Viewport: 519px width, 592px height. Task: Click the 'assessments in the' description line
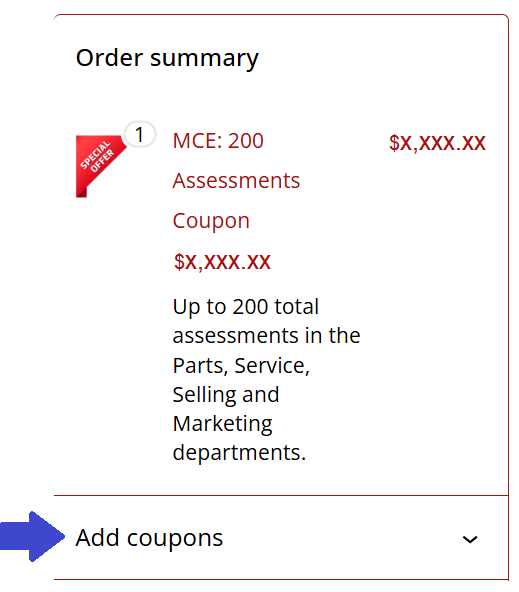pos(266,336)
